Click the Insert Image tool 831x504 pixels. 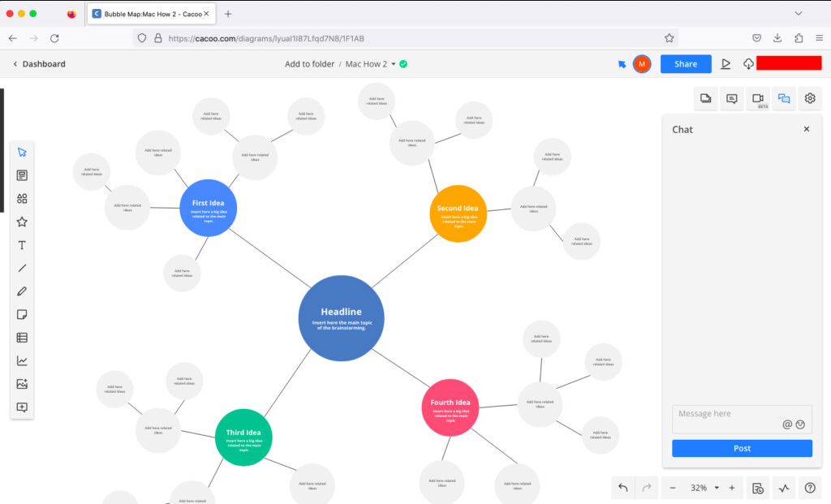pos(22,385)
